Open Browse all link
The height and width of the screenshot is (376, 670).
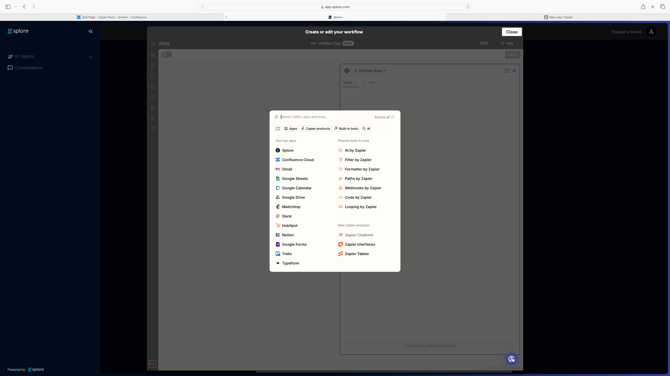384,117
